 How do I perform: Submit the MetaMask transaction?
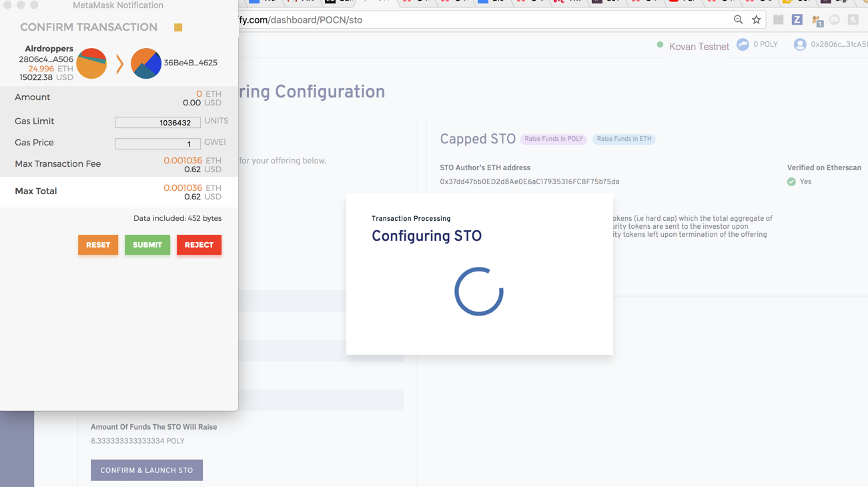pos(147,245)
